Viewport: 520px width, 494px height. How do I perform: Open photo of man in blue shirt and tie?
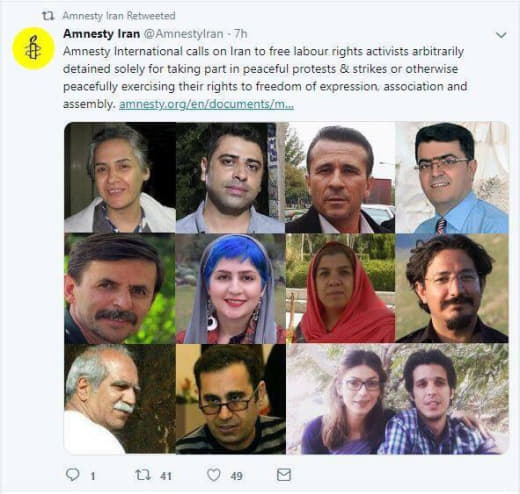point(452,178)
